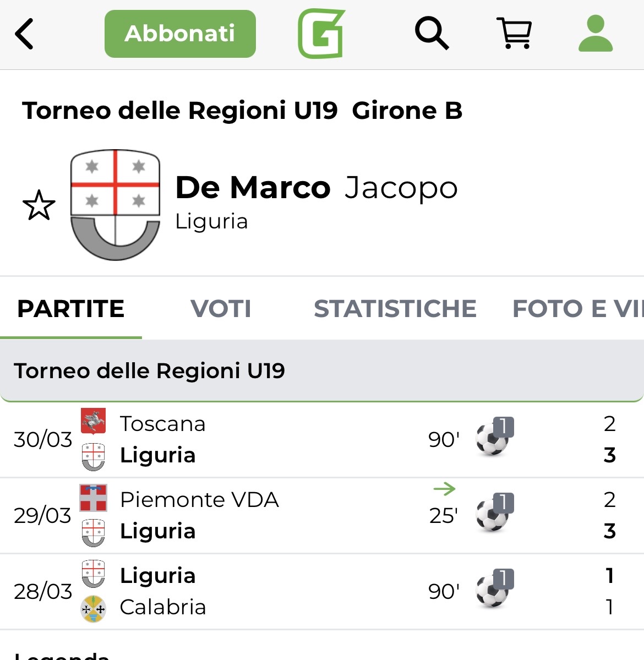This screenshot has width=644, height=660.
Task: Open the search magnifier icon
Action: (432, 34)
